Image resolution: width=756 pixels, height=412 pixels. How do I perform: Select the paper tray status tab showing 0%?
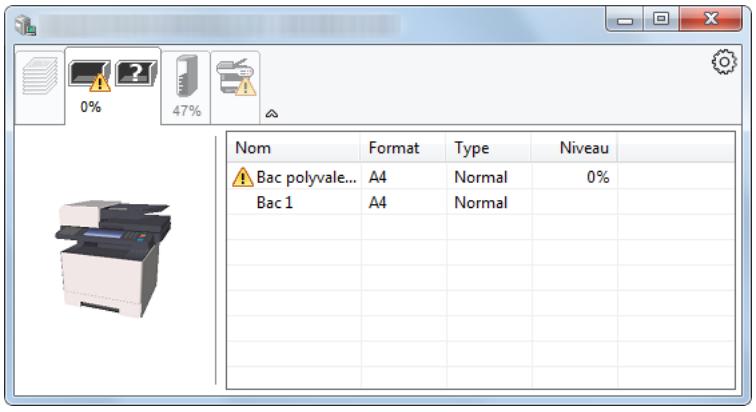pos(113,86)
